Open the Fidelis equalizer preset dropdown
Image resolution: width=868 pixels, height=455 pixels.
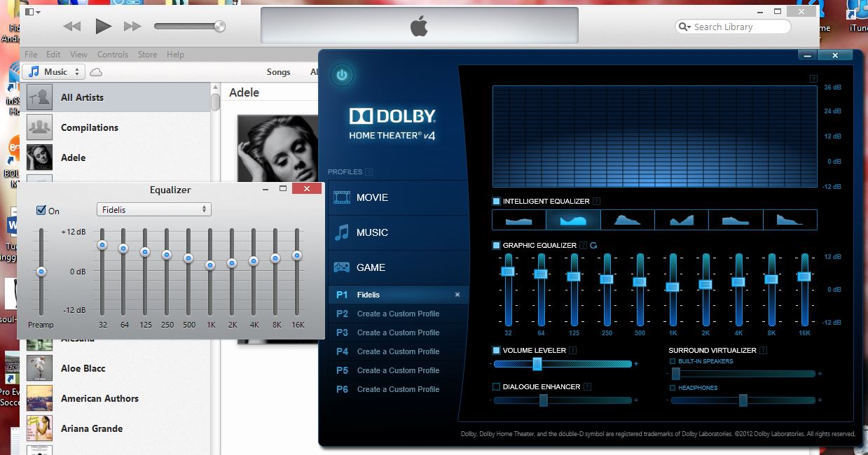[x=153, y=209]
